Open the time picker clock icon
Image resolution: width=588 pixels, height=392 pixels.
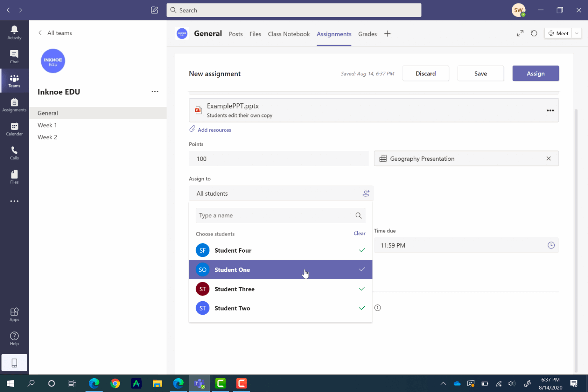click(551, 245)
